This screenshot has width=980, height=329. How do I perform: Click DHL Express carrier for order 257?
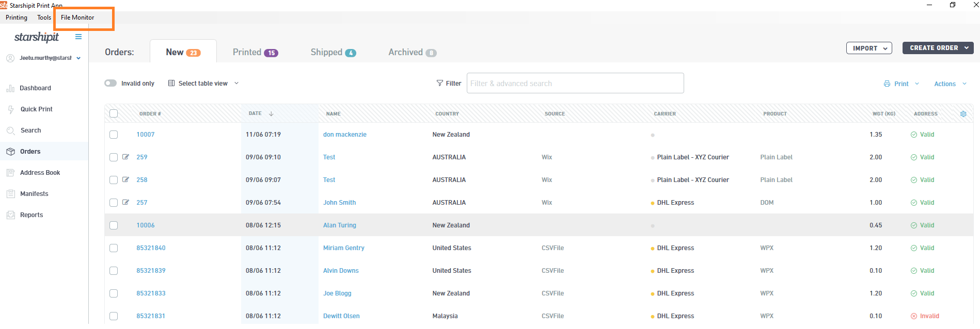(x=675, y=203)
